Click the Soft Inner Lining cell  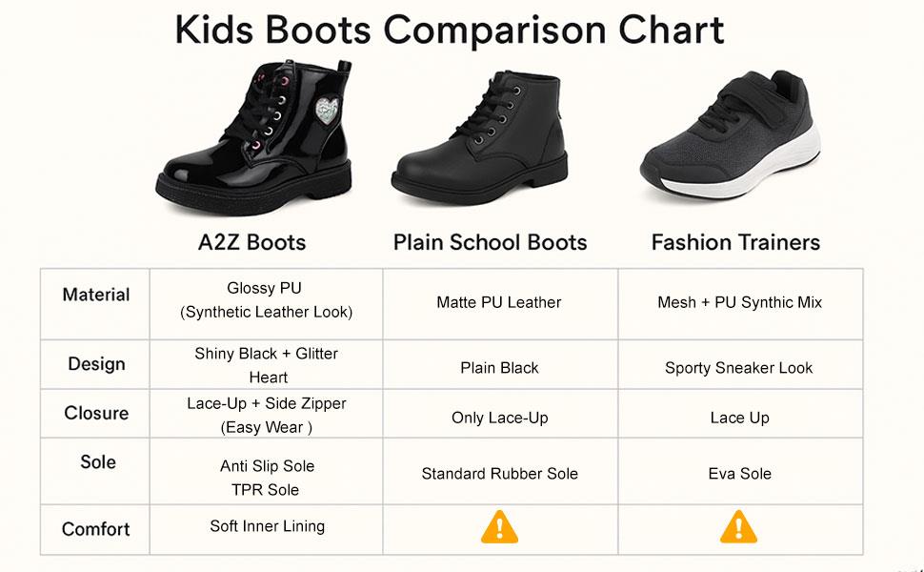268,526
